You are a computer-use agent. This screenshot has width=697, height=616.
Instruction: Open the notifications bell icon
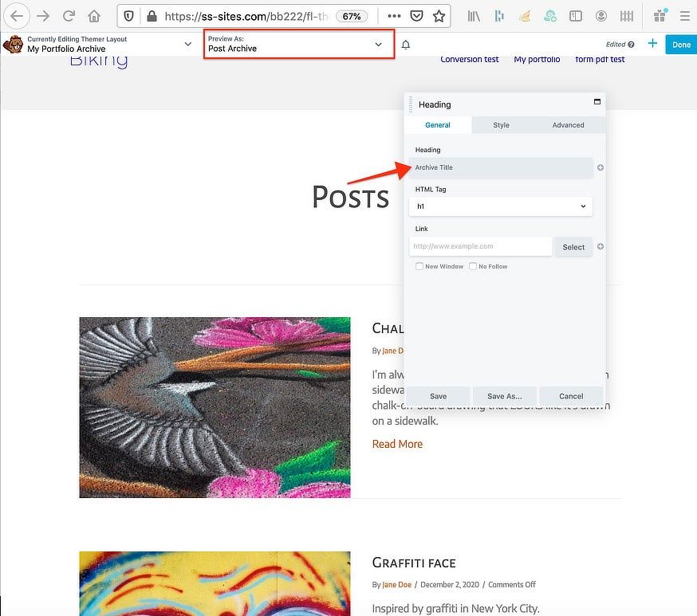click(x=405, y=45)
